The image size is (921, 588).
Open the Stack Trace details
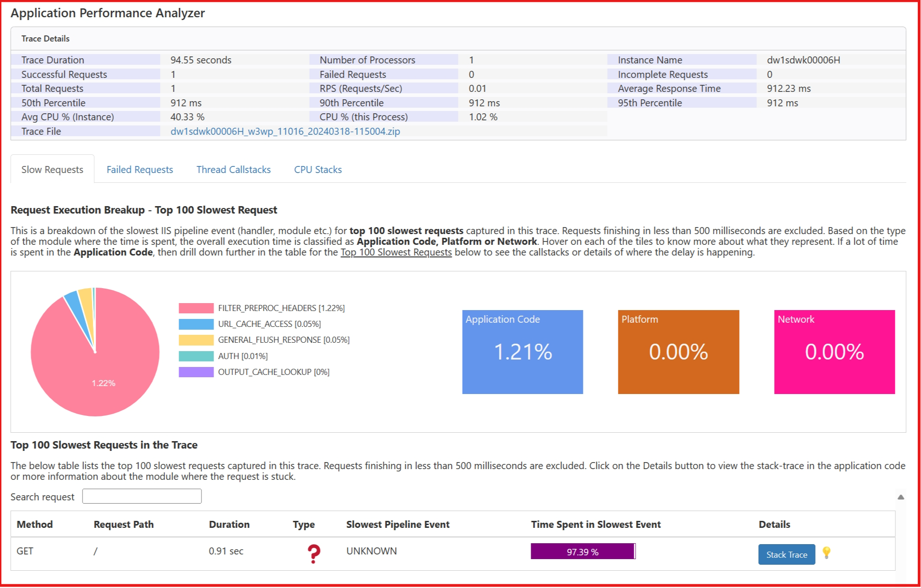pyautogui.click(x=786, y=554)
